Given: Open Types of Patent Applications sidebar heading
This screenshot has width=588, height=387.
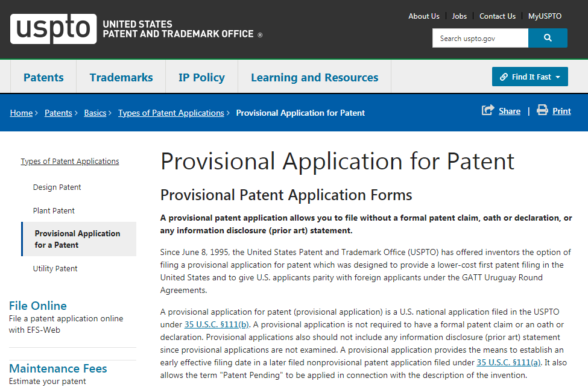Looking at the screenshot, I should coord(70,162).
